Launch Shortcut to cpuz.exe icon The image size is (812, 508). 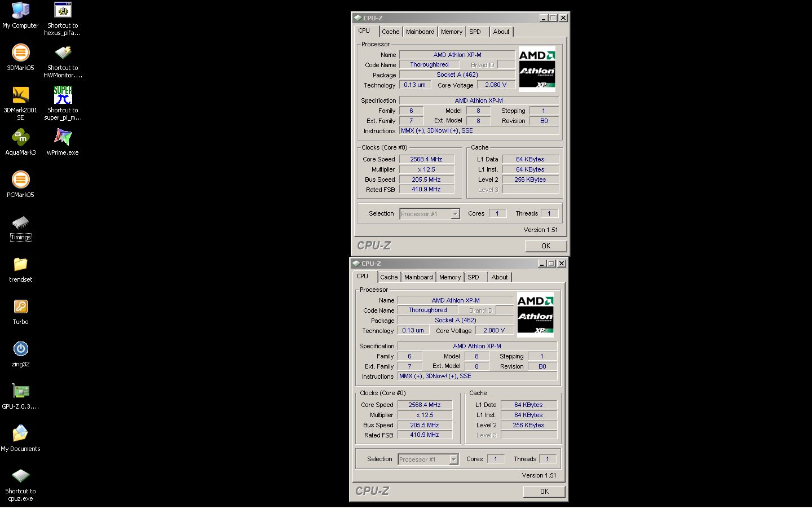point(20,485)
